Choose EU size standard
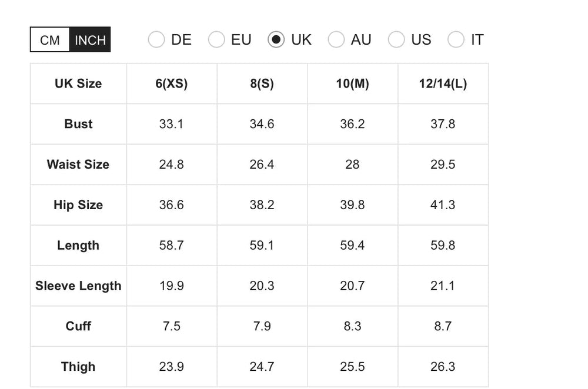 click(x=217, y=40)
